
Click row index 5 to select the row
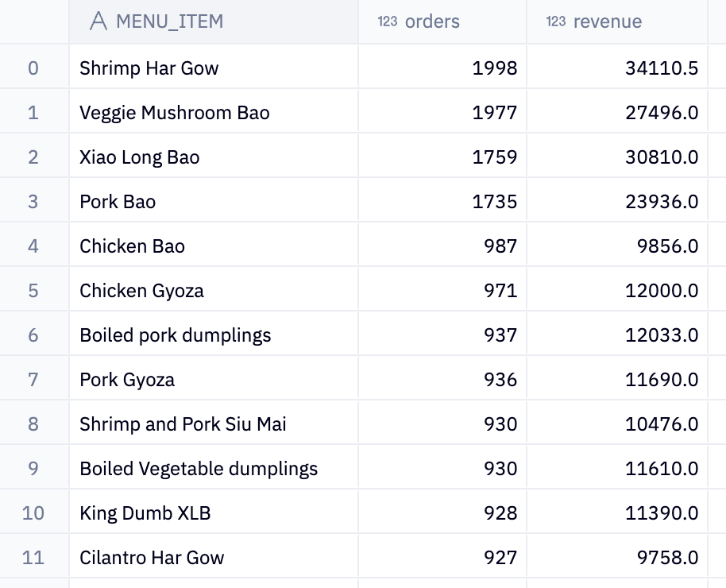[x=33, y=290]
